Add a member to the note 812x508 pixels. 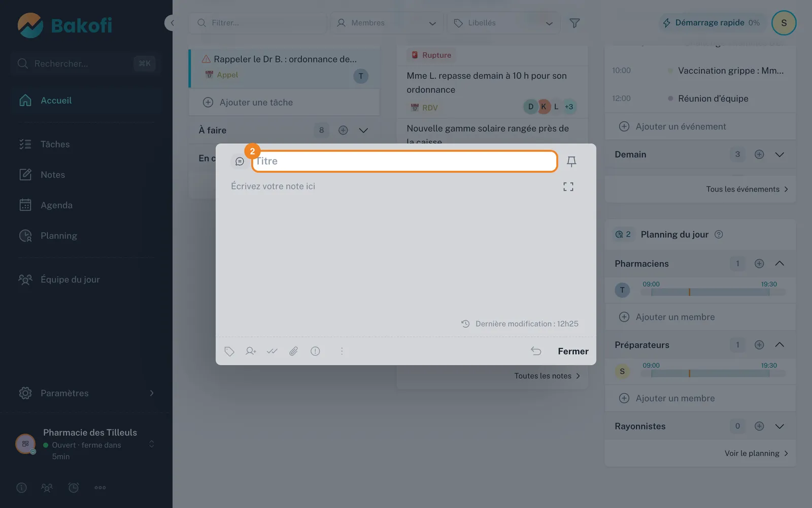[251, 351]
